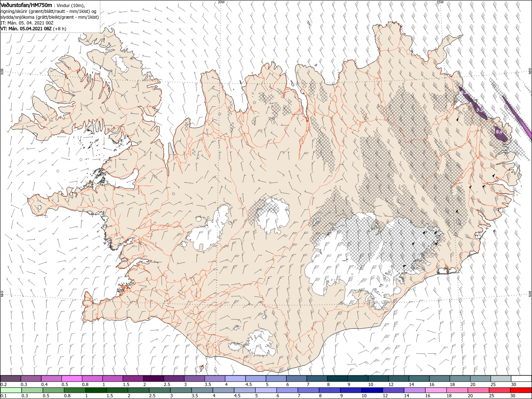Select the upper scale dark teal swatch at 8
The image size is (532, 399).
pyautogui.click(x=337, y=379)
